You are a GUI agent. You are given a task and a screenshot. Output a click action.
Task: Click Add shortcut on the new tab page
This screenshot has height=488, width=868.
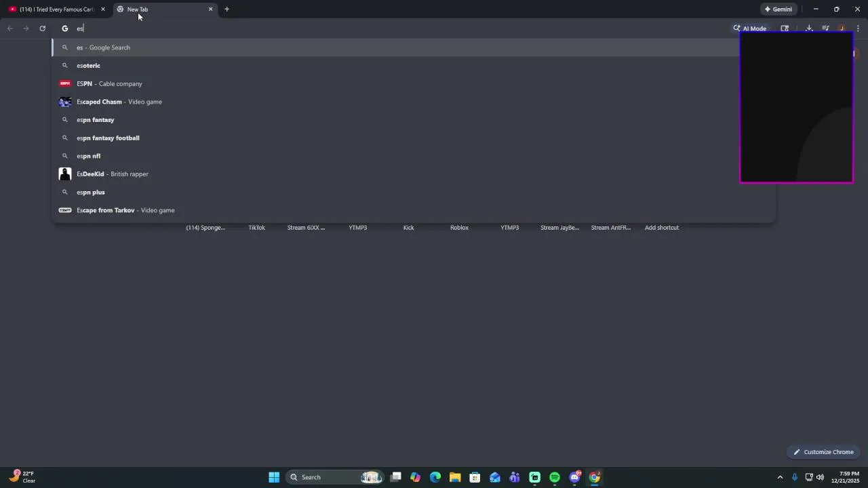(662, 228)
